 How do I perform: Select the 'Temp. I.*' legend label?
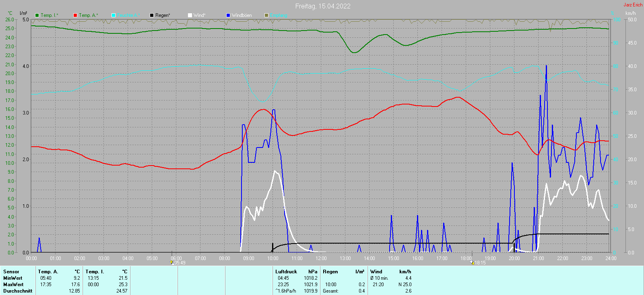click(x=50, y=15)
